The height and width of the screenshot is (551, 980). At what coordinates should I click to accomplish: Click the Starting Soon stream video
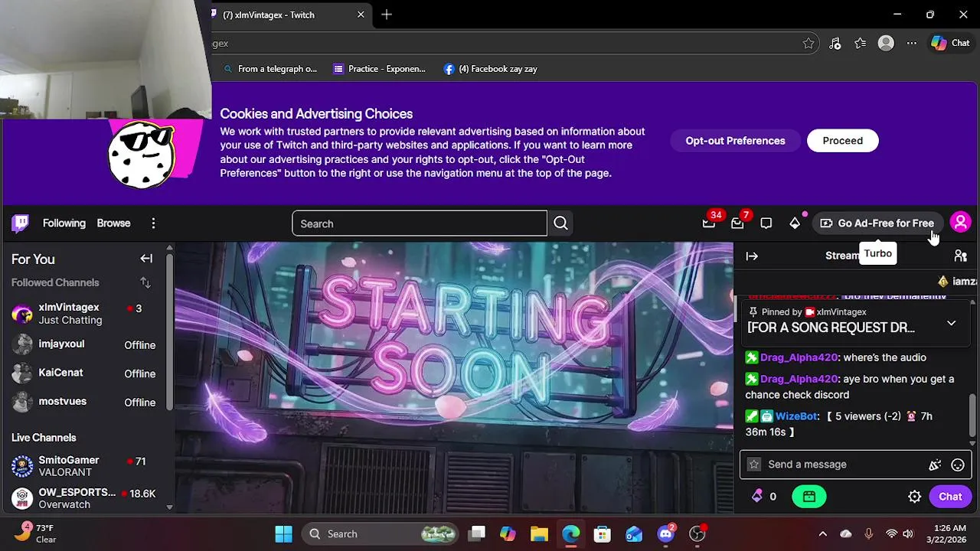tap(454, 378)
